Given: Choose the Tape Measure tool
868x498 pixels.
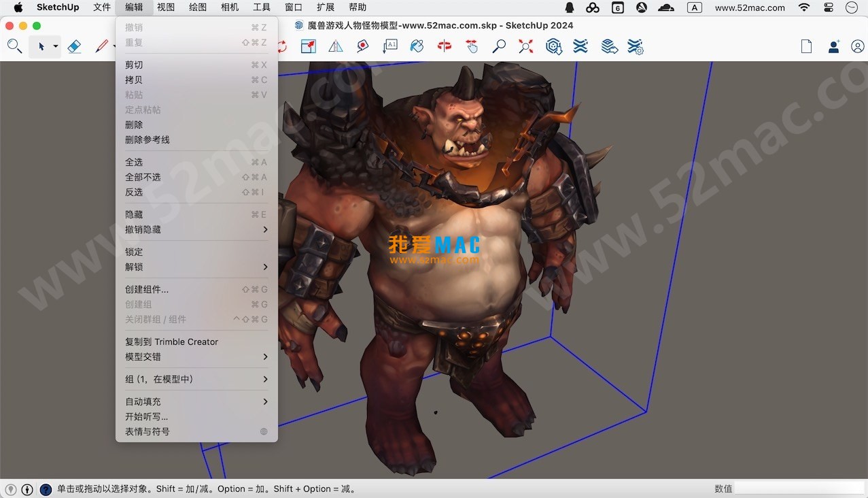Looking at the screenshot, I should pos(363,46).
